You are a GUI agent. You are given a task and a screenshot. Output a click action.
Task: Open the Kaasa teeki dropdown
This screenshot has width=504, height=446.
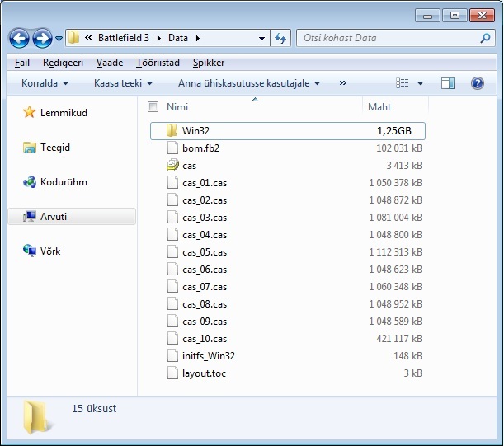click(x=123, y=83)
